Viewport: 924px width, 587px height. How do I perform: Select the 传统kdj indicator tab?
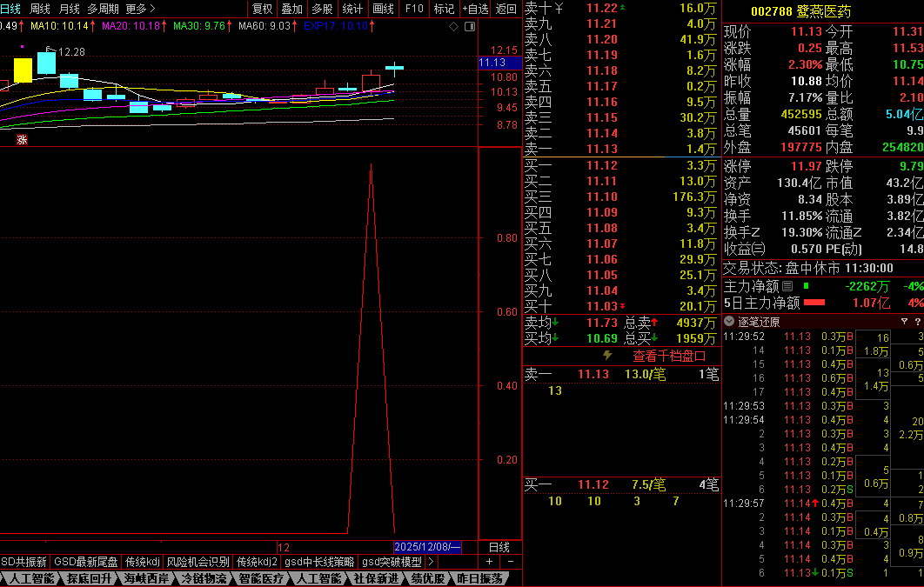(142, 562)
